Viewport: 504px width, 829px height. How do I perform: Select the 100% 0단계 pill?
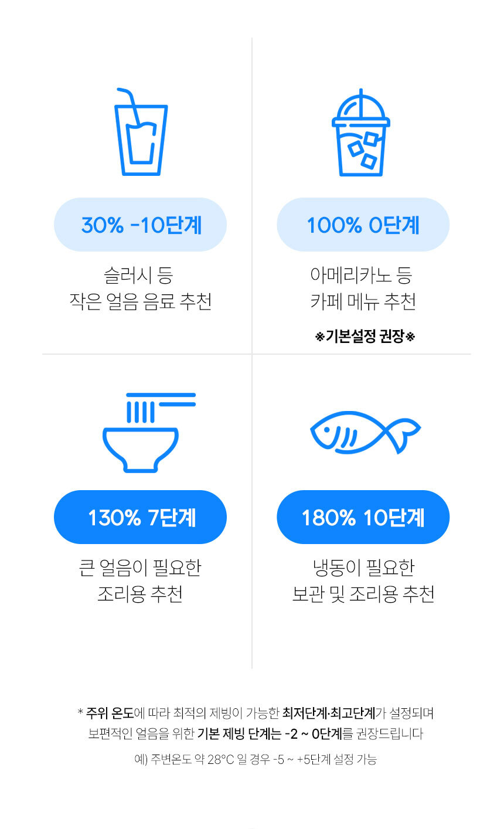pos(363,225)
